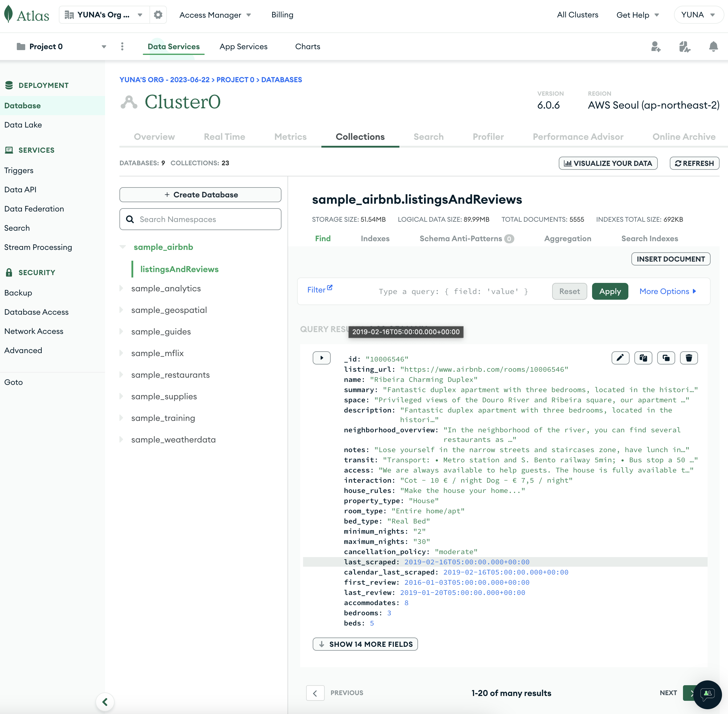
Task: Refresh the collections list
Action: pos(694,163)
